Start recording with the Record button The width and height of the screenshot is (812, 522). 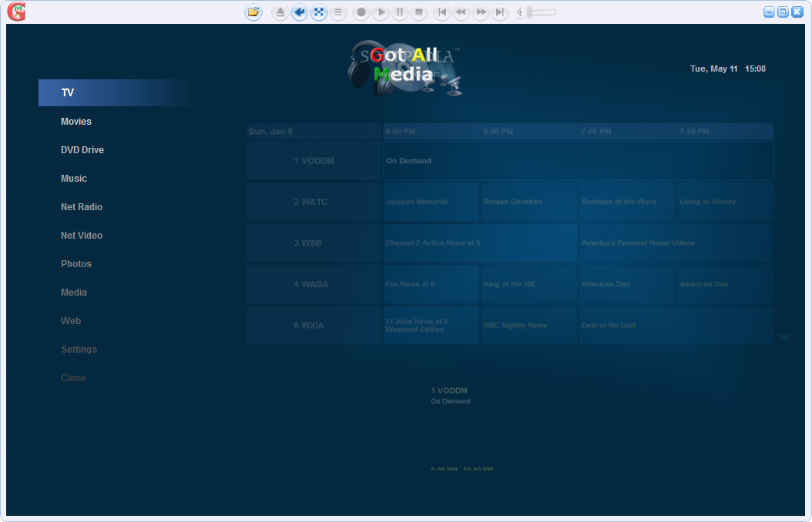361,12
